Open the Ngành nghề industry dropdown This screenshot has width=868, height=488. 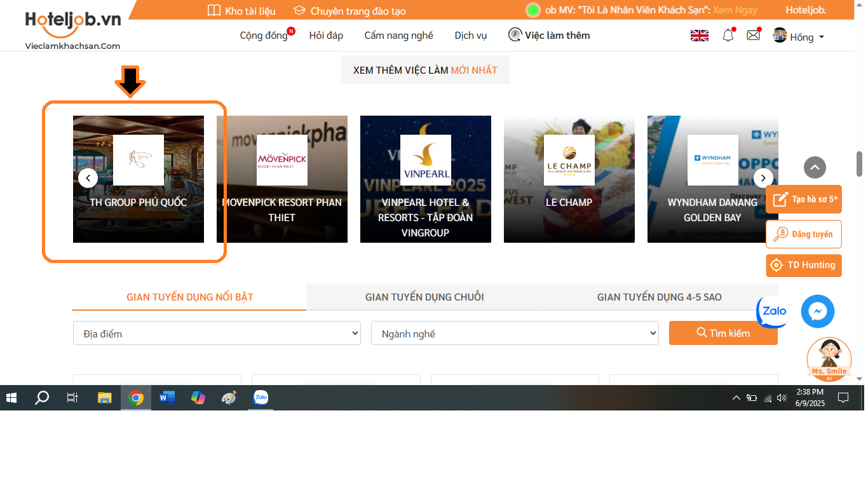tap(515, 333)
